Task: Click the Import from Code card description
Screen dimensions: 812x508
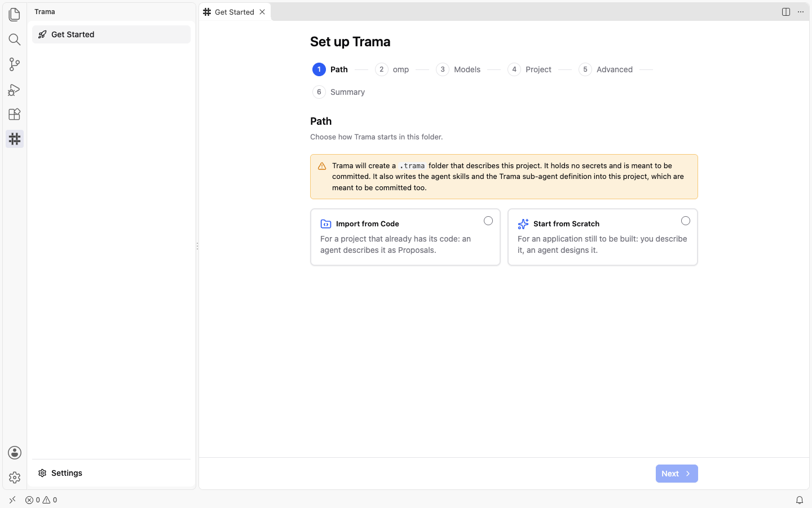Action: click(x=396, y=244)
